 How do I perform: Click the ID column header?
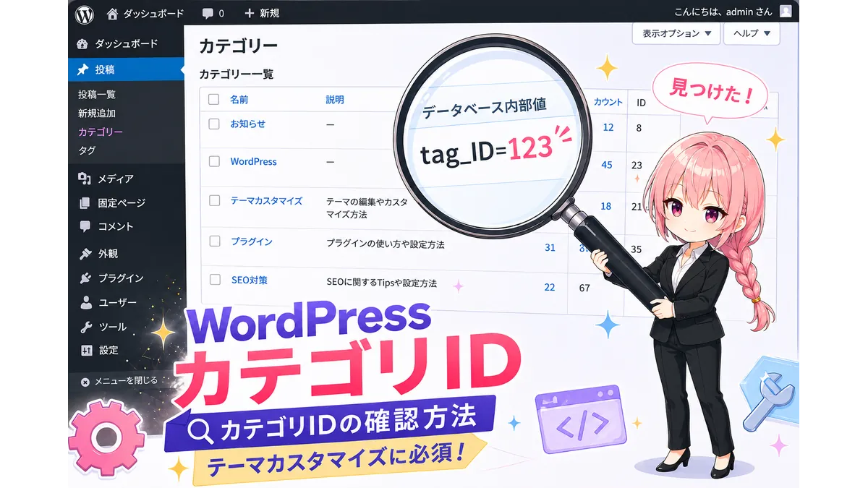pos(641,103)
